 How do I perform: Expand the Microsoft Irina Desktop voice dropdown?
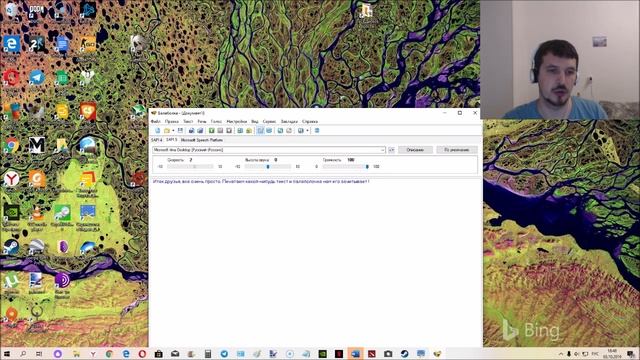382,150
